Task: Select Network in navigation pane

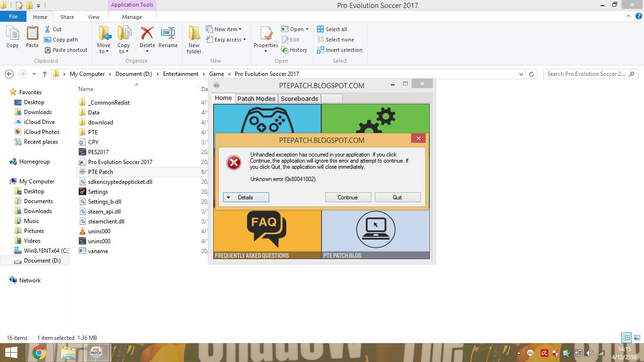Action: pos(30,280)
